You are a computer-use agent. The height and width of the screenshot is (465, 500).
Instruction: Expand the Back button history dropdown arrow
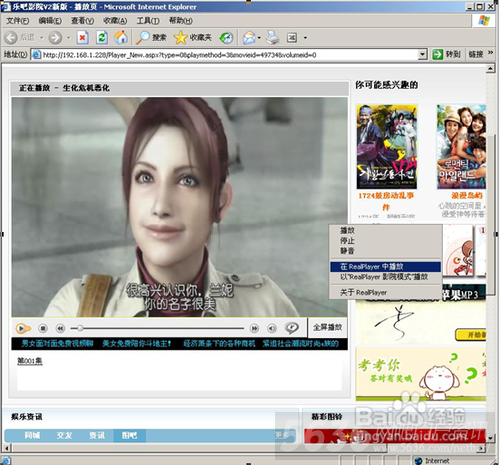(42, 38)
